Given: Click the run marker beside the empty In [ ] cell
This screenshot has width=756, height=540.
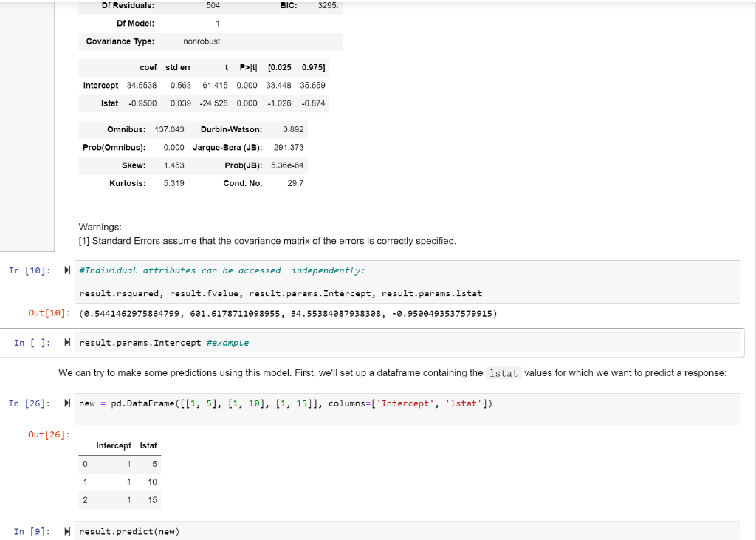Looking at the screenshot, I should click(66, 342).
